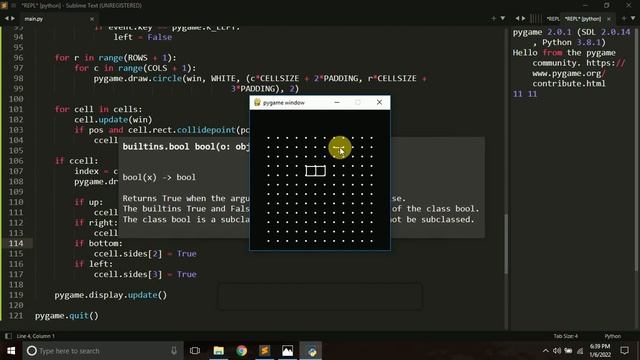This screenshot has width=640, height=360.
Task: Open the Tab Size: 4 indentation menu
Action: [565, 336]
